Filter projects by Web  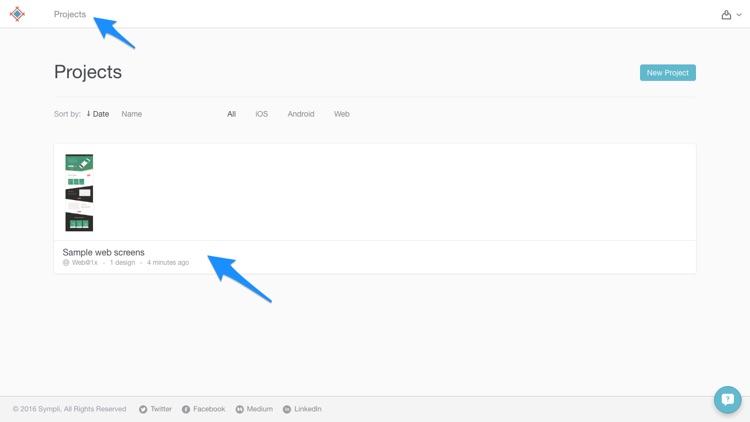click(x=342, y=114)
